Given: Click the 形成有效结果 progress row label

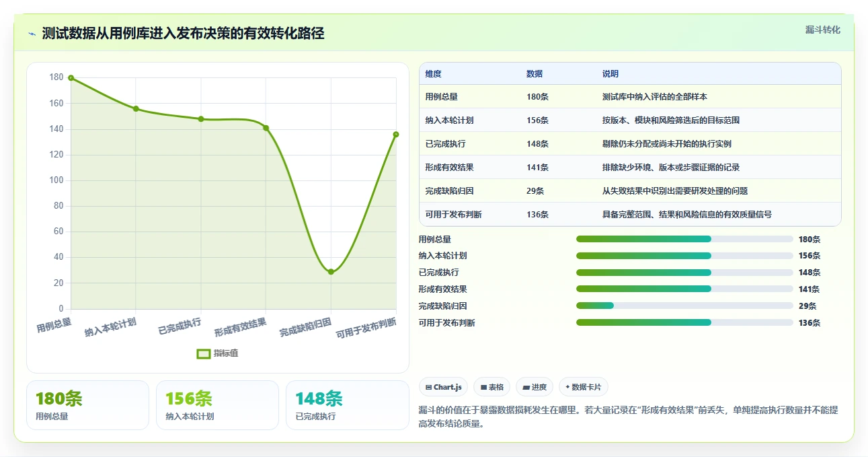Looking at the screenshot, I should [442, 289].
